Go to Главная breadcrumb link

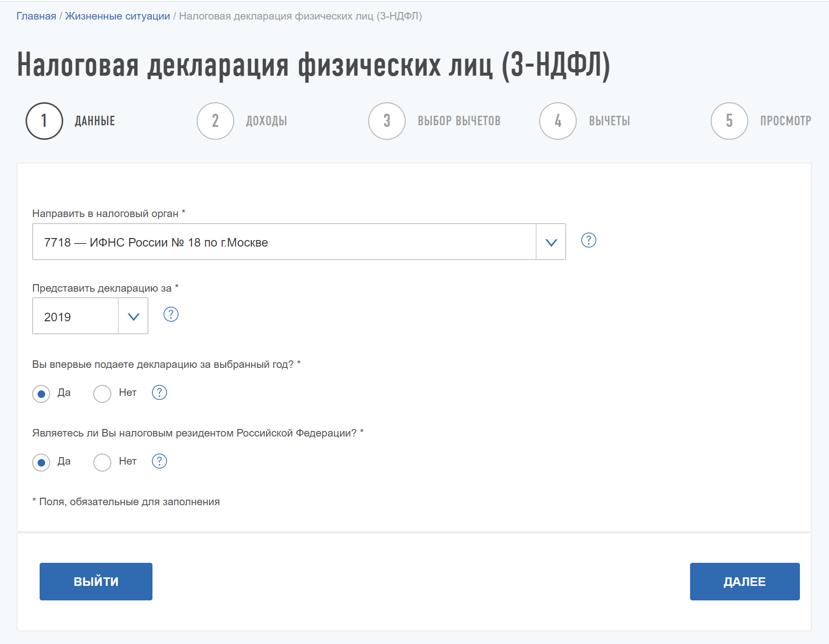(x=36, y=16)
